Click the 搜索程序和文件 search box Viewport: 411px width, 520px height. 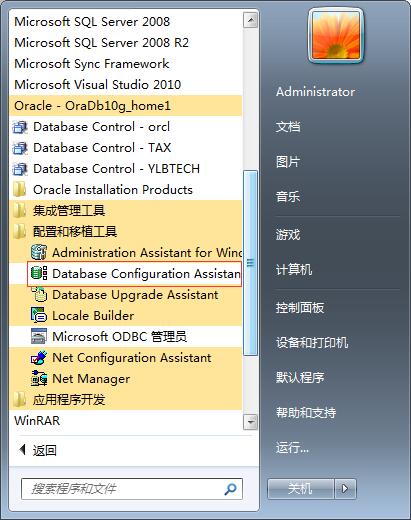[x=132, y=489]
